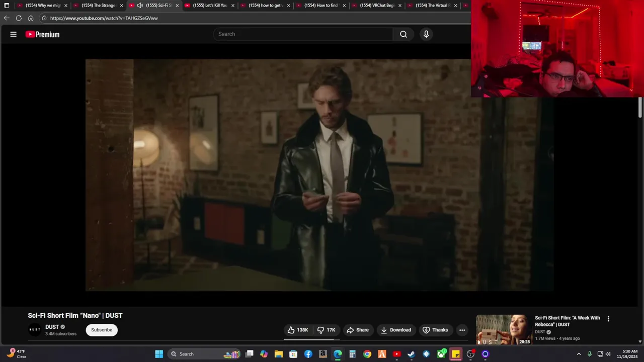Dislike the video with thumbs down

[327, 330]
